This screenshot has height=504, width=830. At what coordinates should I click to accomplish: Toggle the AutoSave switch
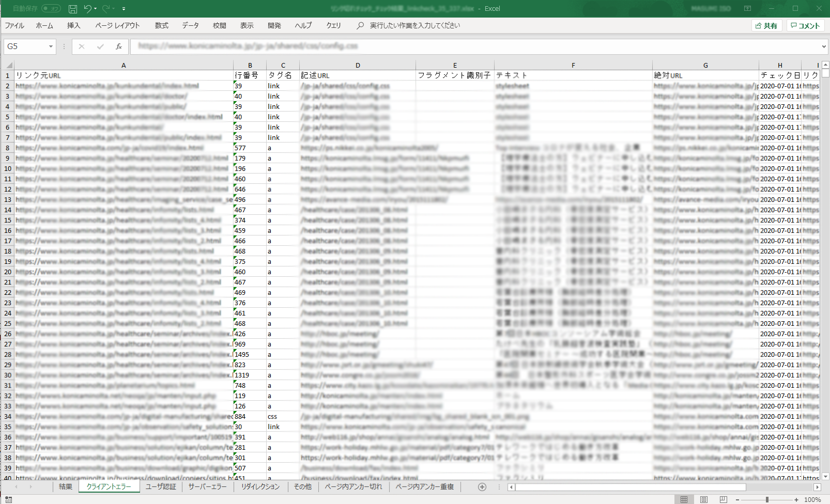tap(51, 9)
